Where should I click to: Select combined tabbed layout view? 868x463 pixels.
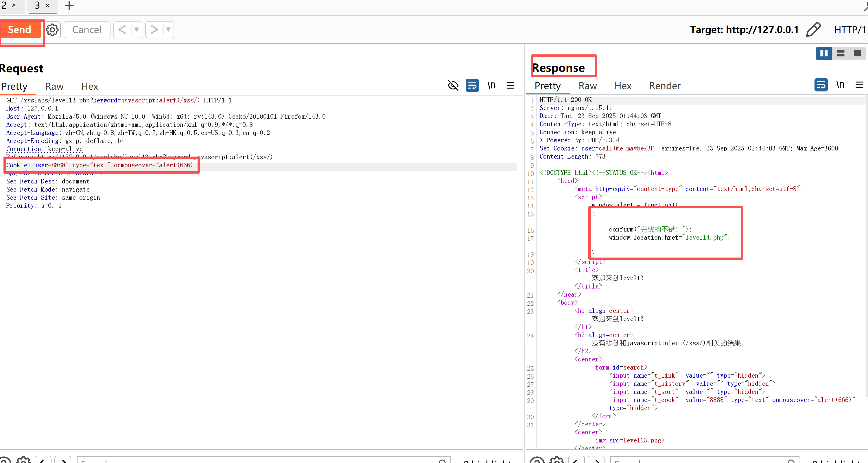[x=857, y=53]
